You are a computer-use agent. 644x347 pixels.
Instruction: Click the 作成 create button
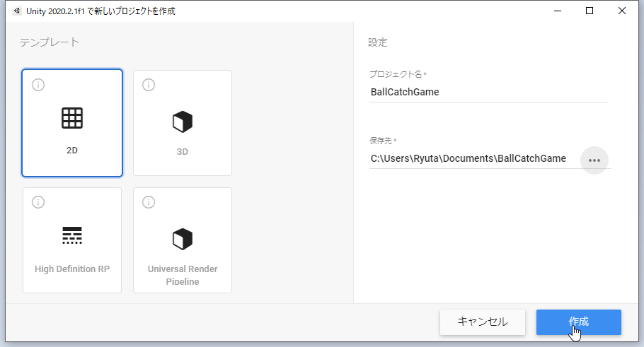coord(579,322)
